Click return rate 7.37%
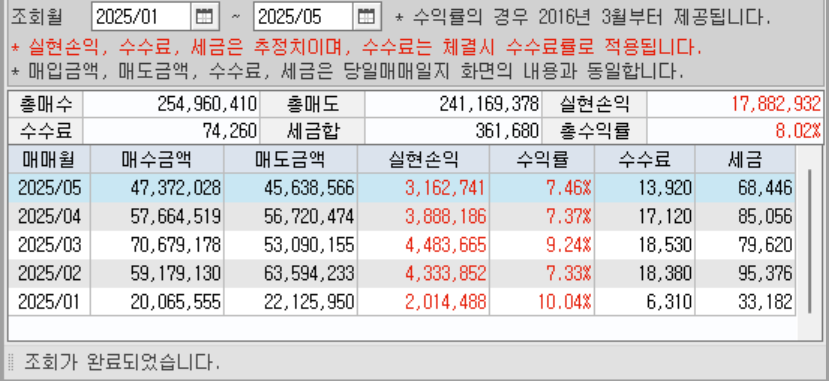Screen dimensions: 829x381 coord(568,216)
